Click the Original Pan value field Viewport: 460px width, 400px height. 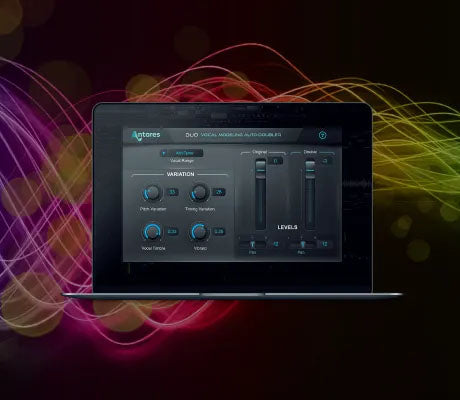tap(276, 245)
